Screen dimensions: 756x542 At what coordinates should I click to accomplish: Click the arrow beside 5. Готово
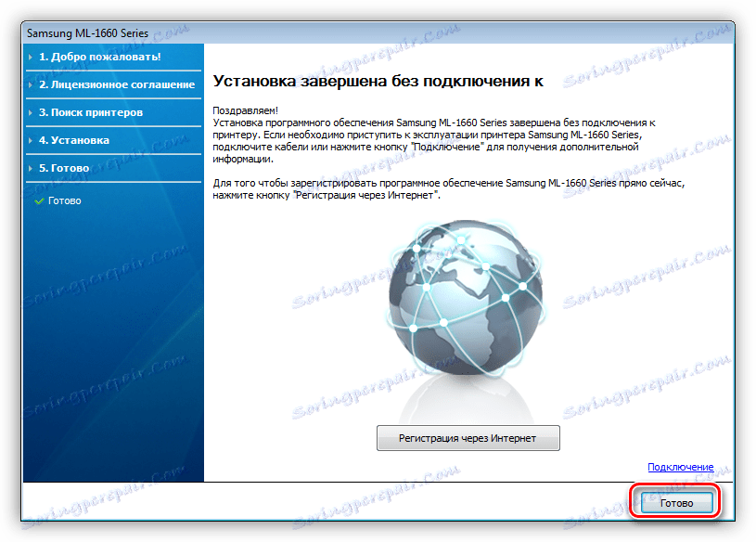point(31,168)
